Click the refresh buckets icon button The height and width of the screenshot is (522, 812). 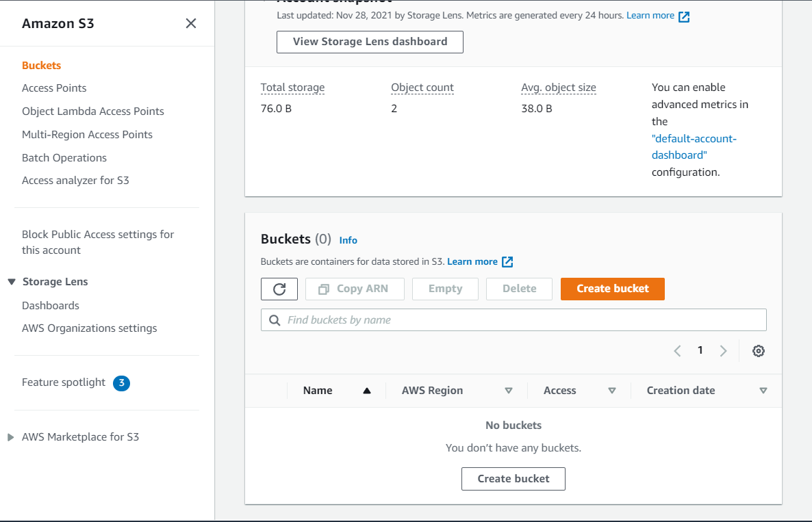(279, 289)
